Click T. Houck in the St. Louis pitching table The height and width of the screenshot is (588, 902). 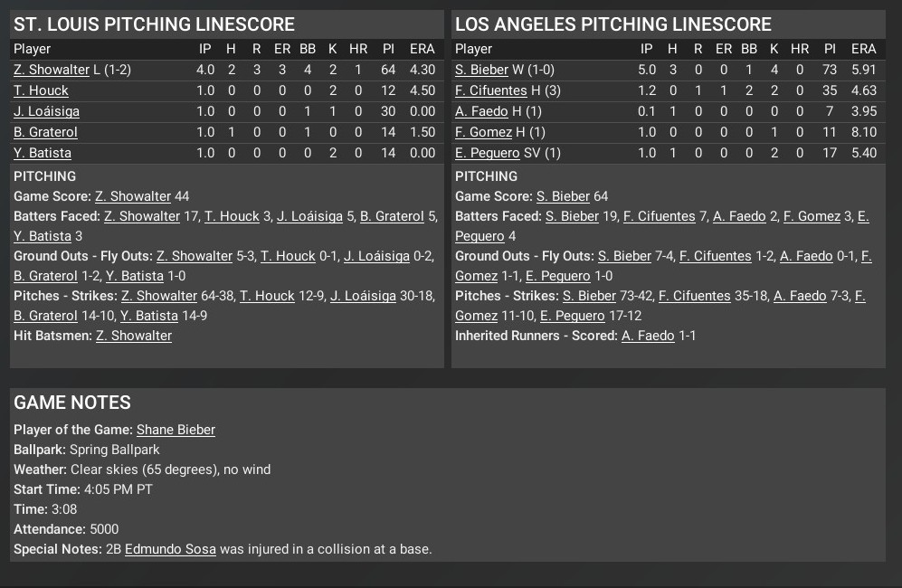(x=41, y=90)
